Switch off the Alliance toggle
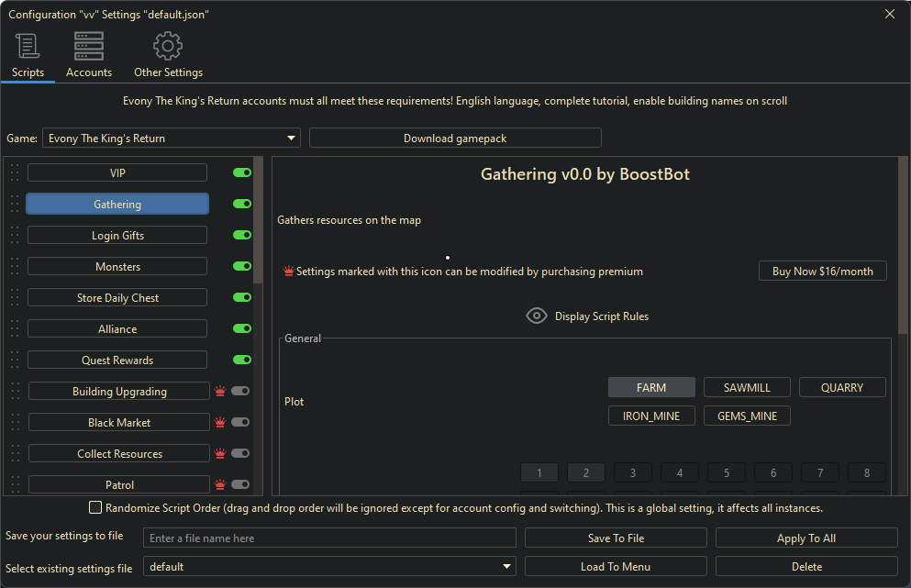Image resolution: width=911 pixels, height=588 pixels. tap(241, 328)
